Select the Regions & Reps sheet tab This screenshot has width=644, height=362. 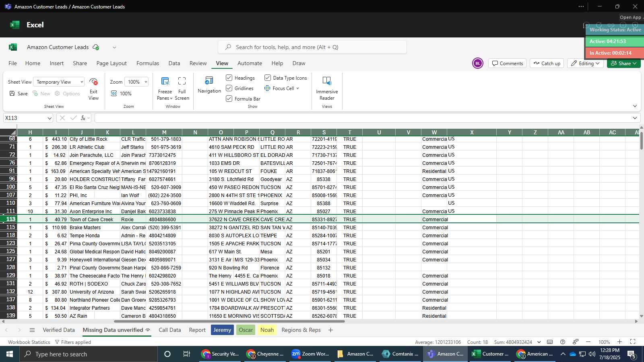click(x=301, y=330)
